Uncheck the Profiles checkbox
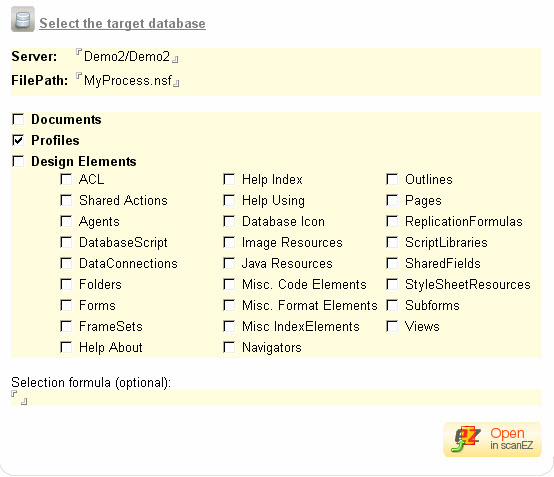Screen dimensions: 554x477 pos(18,140)
